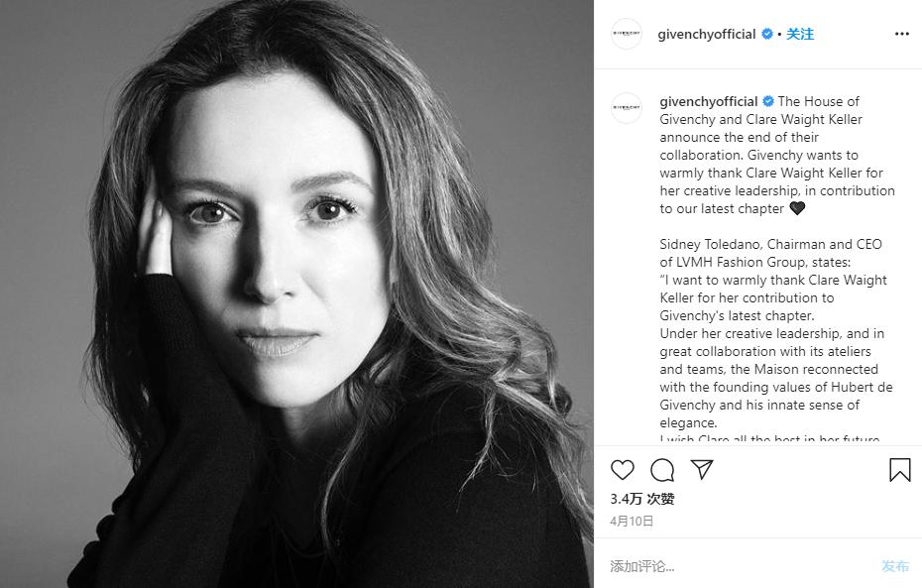Click the Givenchy avatar beside the caption
922x588 pixels.
pos(627,108)
